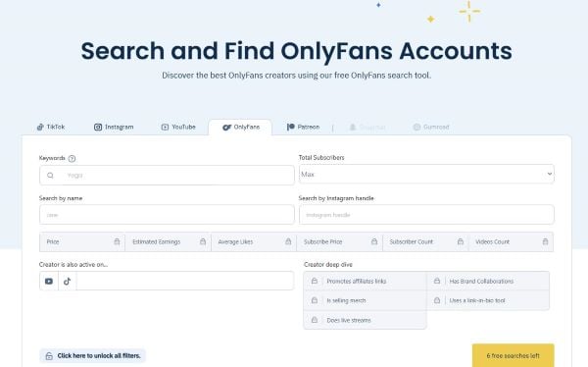
Task: Switch to the TikTok tab
Action: (x=51, y=127)
